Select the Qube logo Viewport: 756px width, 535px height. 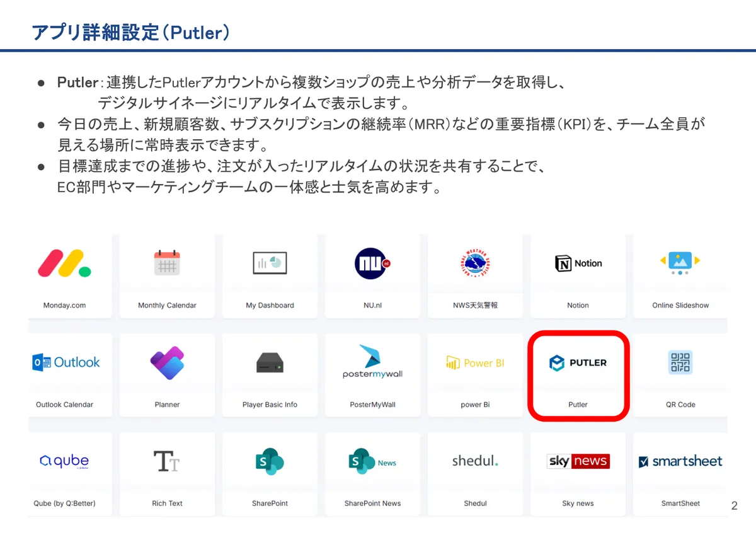coord(64,461)
